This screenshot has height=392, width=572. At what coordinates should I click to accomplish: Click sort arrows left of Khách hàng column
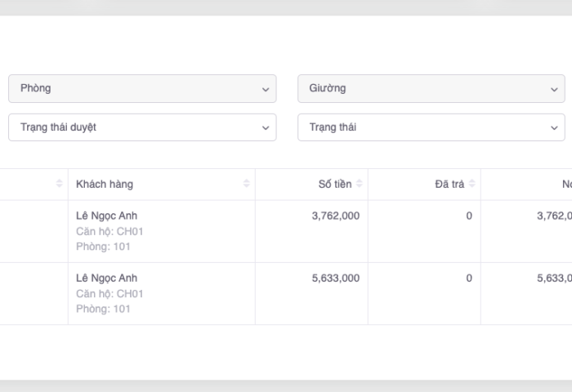click(x=59, y=185)
